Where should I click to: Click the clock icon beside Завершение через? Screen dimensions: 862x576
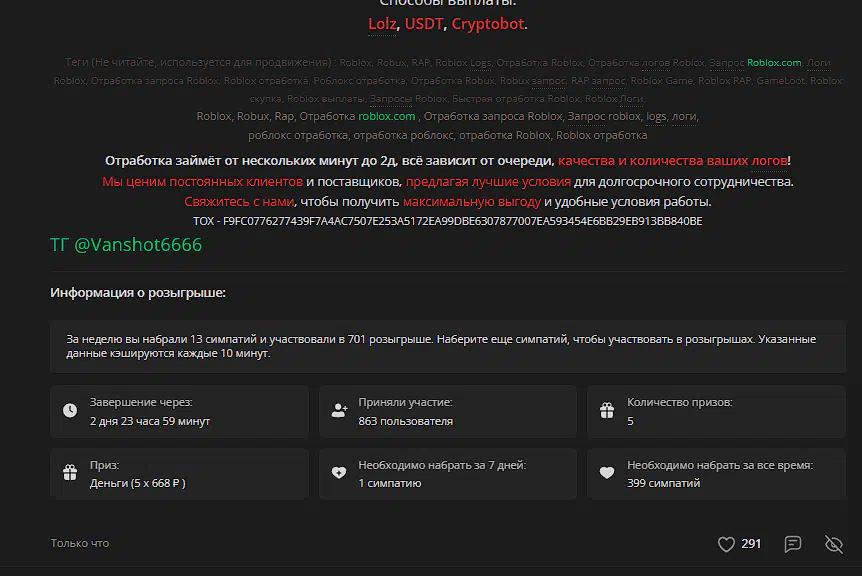pyautogui.click(x=70, y=410)
